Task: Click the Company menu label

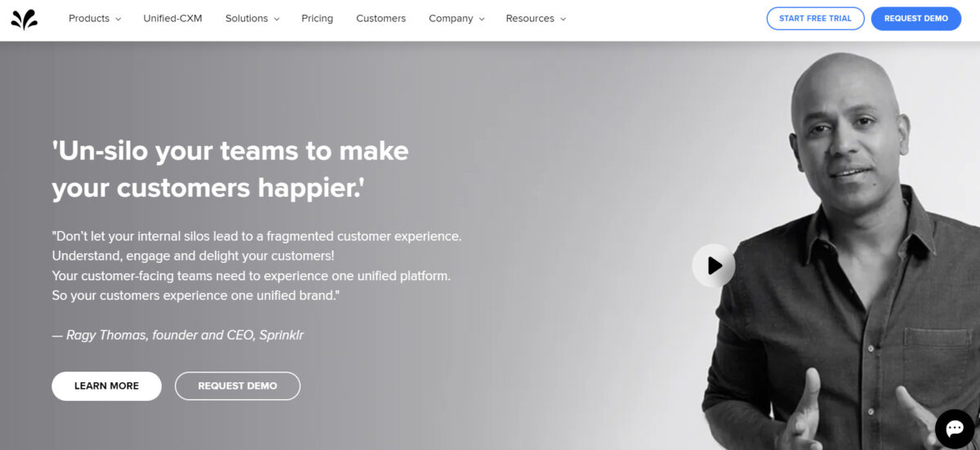Action: point(451,19)
